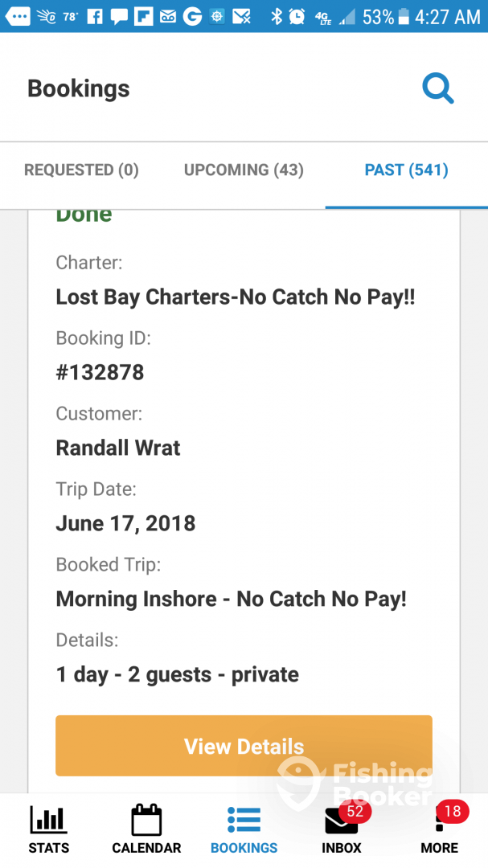The width and height of the screenshot is (488, 868).
Task: Tap the alarm clock status icon
Action: (x=297, y=16)
